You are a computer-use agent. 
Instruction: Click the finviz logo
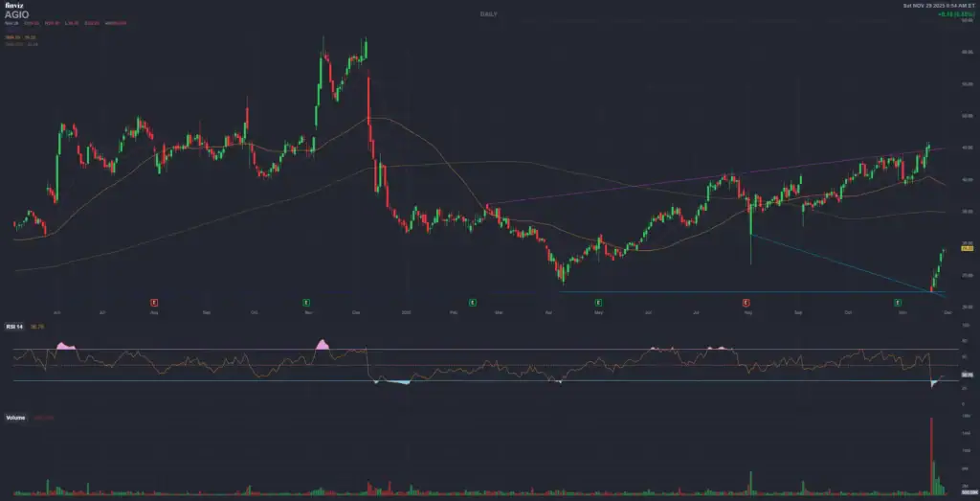13,6
